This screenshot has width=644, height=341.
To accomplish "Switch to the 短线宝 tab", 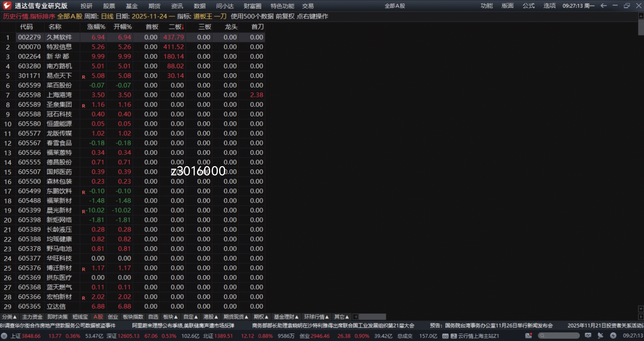I will 80,317.
